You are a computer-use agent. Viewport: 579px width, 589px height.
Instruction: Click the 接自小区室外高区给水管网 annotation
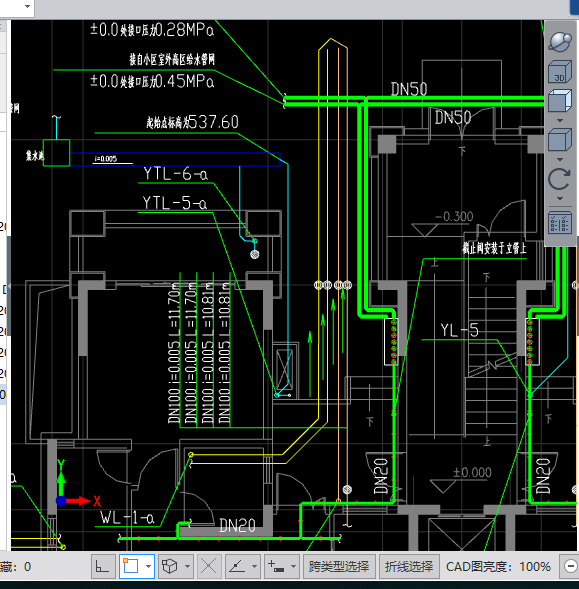click(x=172, y=59)
